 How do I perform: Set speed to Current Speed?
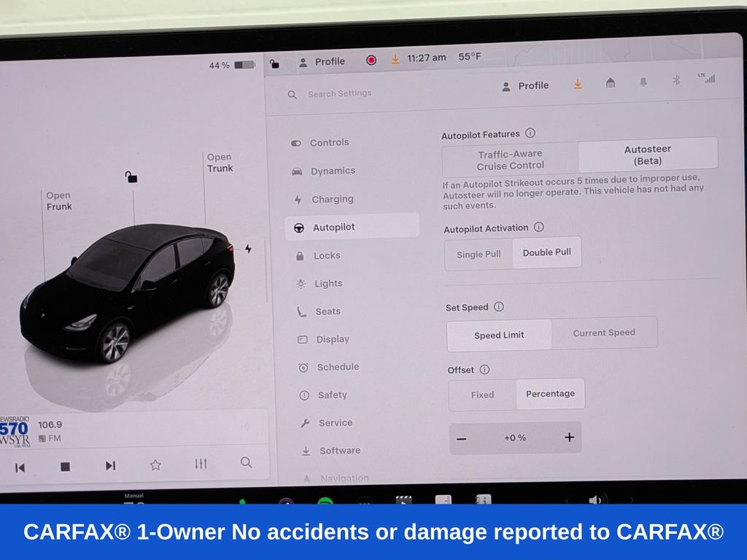click(604, 332)
